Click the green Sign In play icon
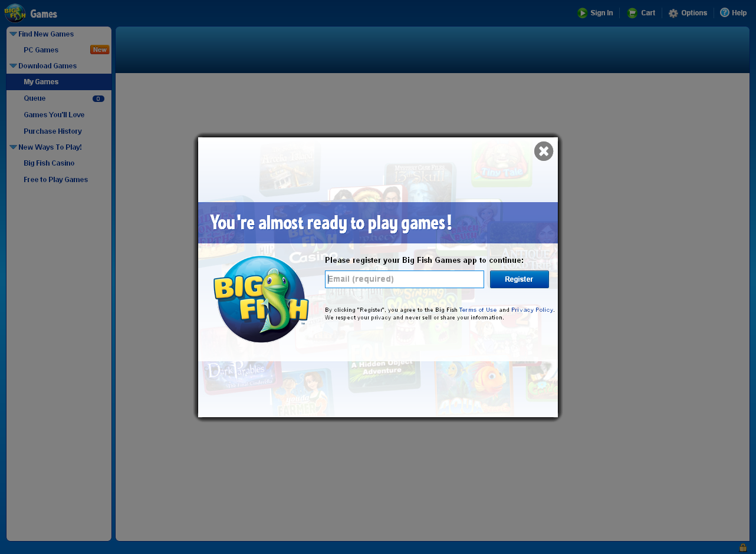This screenshot has width=756, height=554. 583,13
